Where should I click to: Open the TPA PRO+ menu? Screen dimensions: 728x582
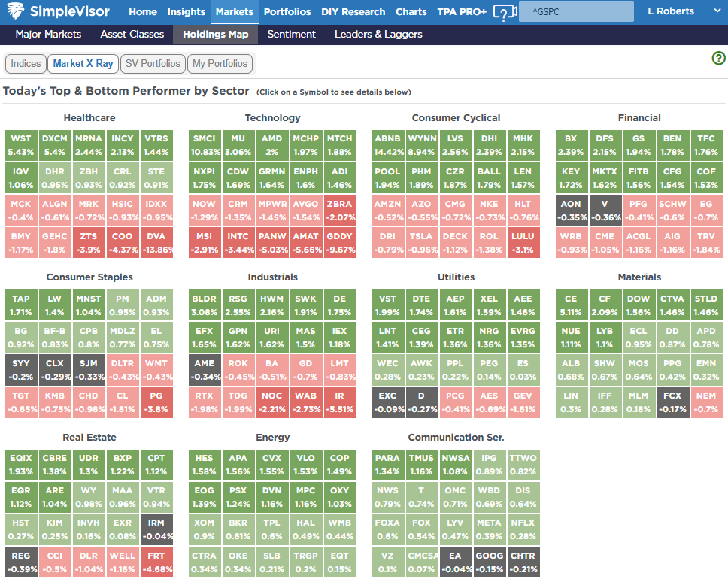click(x=462, y=11)
